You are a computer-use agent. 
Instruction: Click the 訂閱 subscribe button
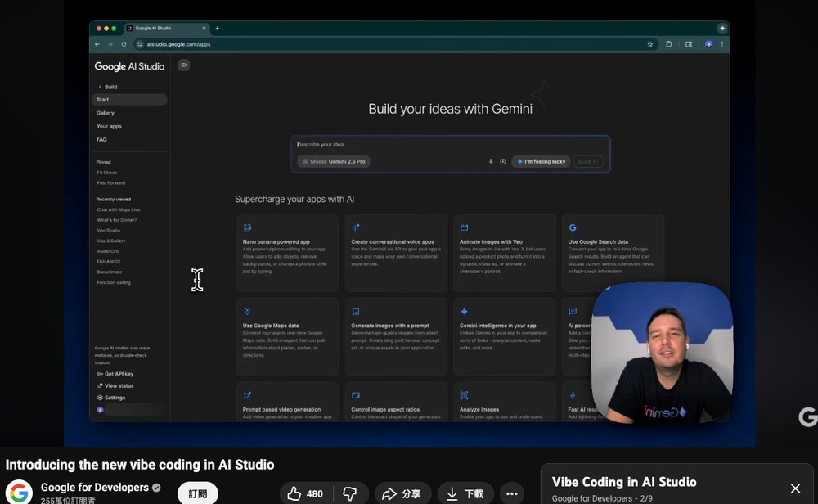click(197, 493)
